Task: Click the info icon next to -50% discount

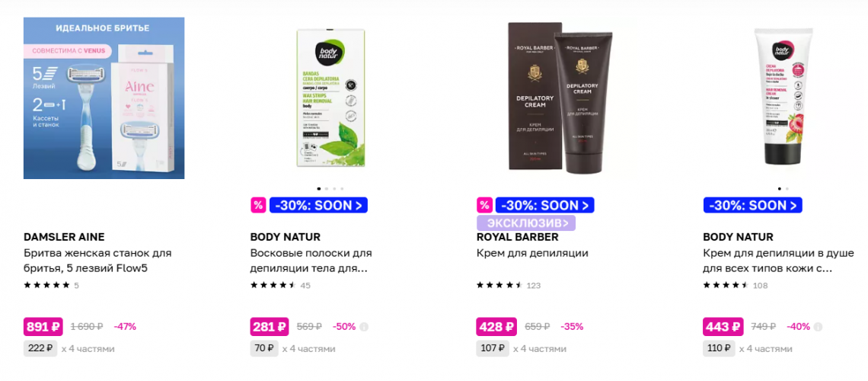Action: [364, 327]
